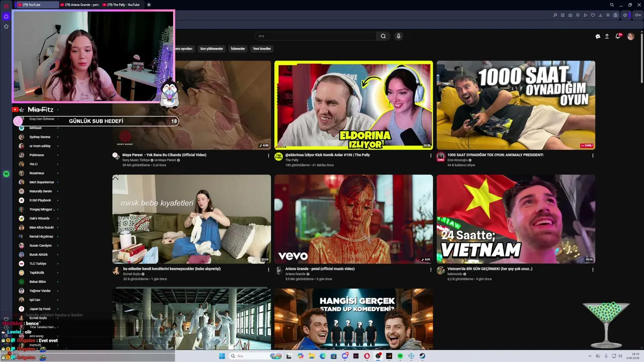
Task: Open the Opera sidebar home icon
Action: (6, 16)
